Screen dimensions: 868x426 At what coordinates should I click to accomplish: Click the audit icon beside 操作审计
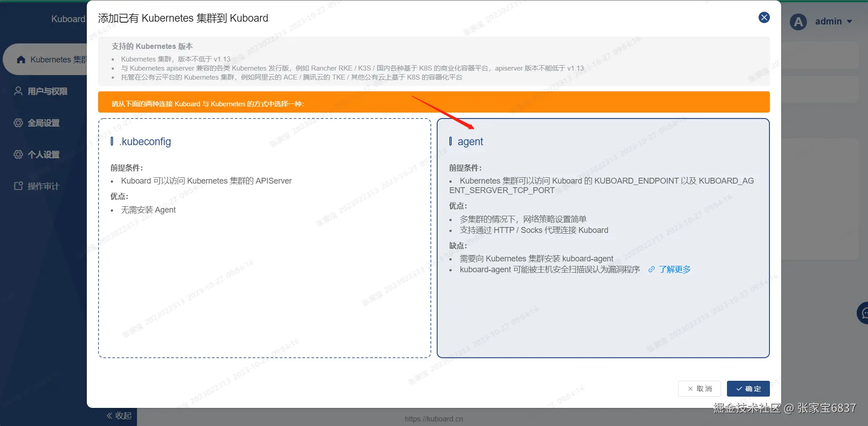[18, 186]
